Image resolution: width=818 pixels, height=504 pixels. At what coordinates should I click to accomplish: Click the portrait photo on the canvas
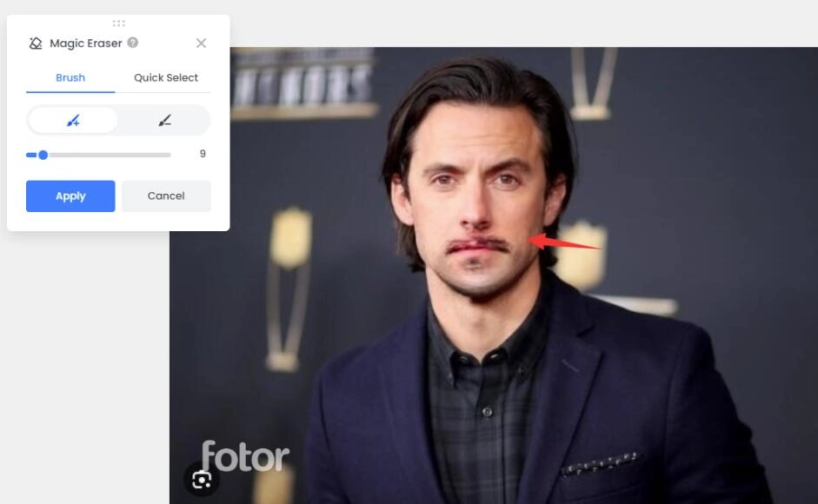tap(494, 275)
